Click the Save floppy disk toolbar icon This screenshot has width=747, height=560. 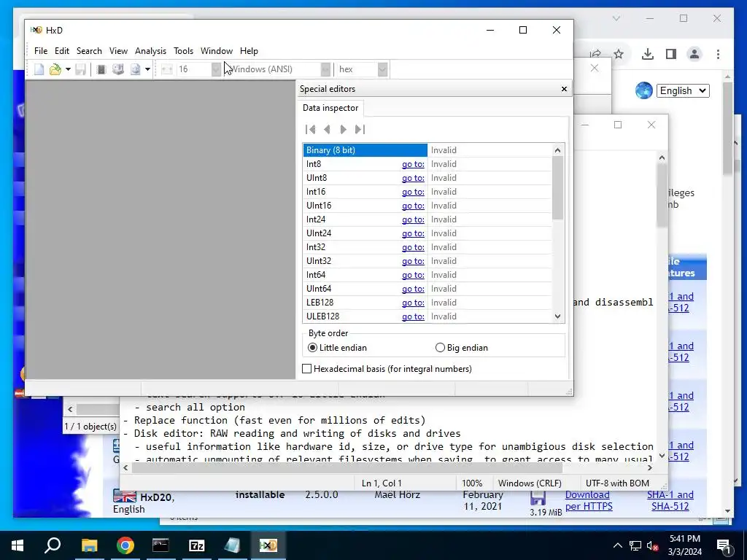click(80, 69)
